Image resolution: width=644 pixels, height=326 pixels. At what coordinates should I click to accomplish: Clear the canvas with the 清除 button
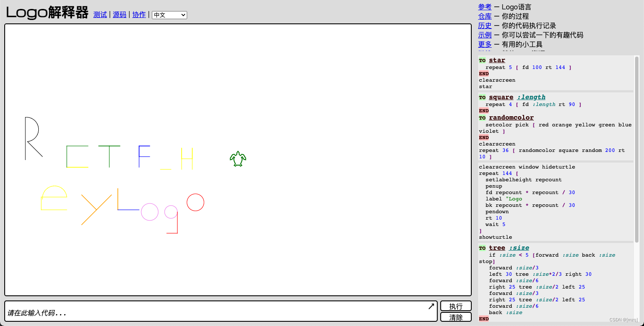tap(456, 317)
